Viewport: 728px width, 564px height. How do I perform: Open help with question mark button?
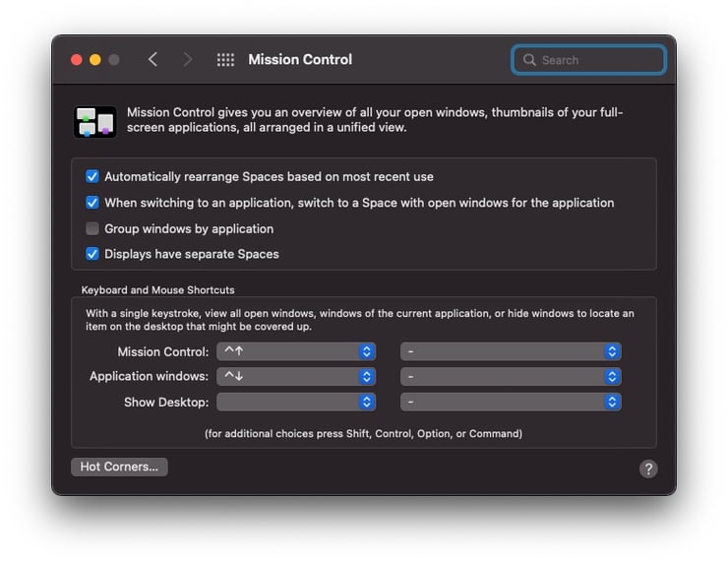(x=648, y=469)
